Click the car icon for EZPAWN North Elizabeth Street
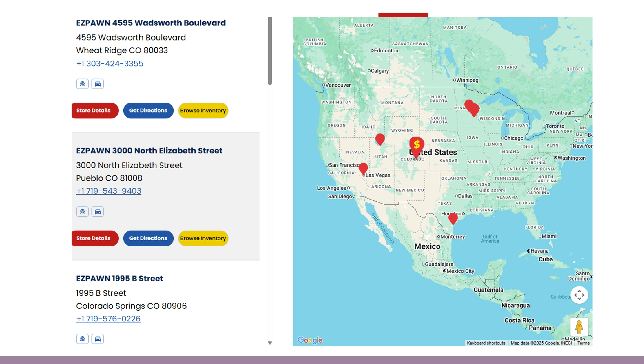Screen dimensions: 644x364 tap(98, 211)
